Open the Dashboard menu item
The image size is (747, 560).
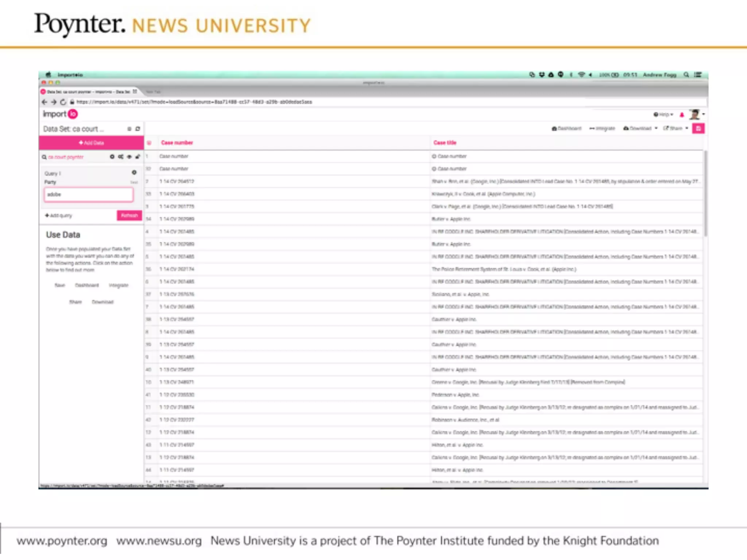566,128
